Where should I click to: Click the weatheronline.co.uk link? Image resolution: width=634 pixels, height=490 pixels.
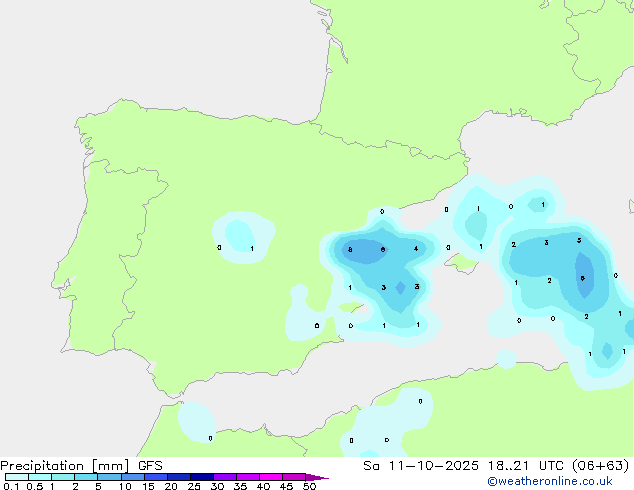click(550, 481)
